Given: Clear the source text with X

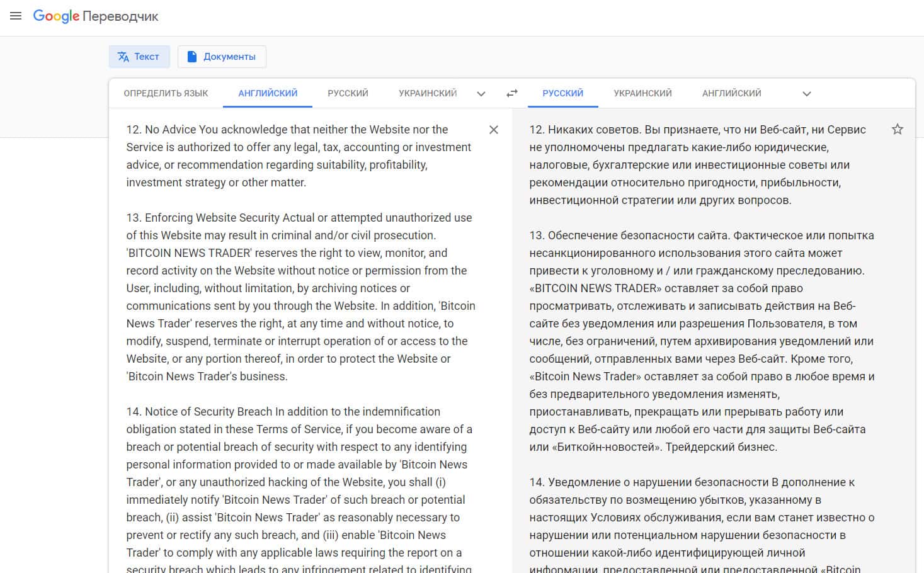Looking at the screenshot, I should 494,130.
